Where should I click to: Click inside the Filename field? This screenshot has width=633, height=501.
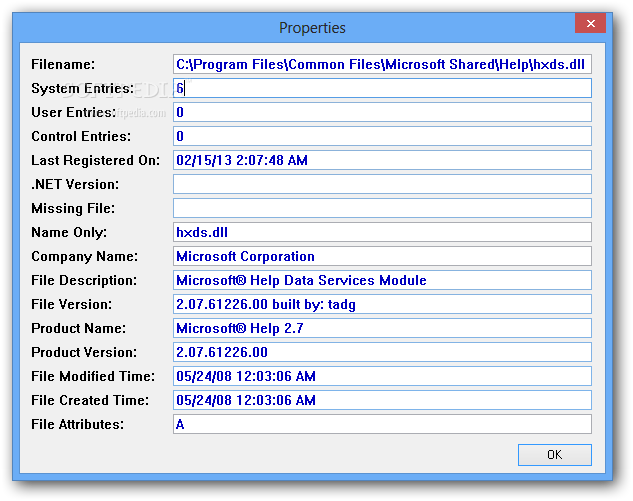[382, 64]
